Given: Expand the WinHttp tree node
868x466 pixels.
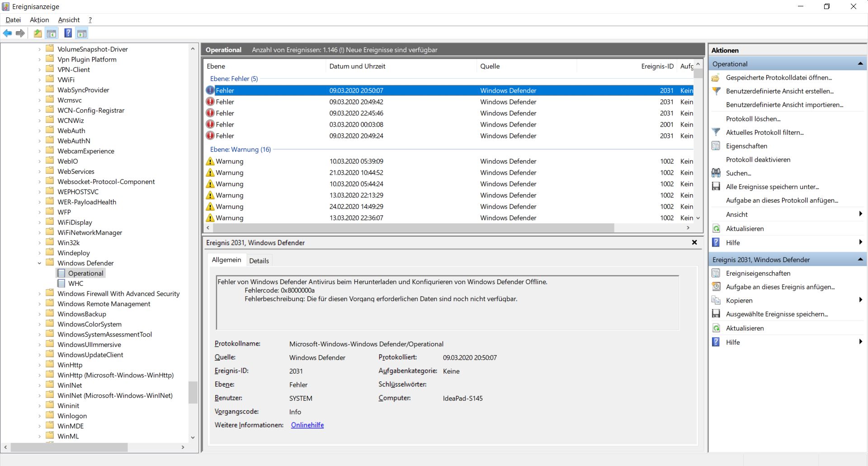Looking at the screenshot, I should point(39,365).
